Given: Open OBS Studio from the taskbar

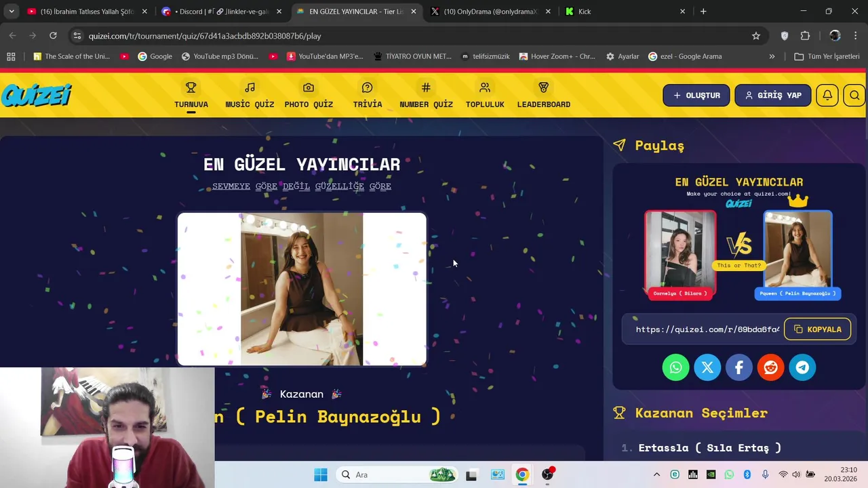Looking at the screenshot, I should [547, 474].
